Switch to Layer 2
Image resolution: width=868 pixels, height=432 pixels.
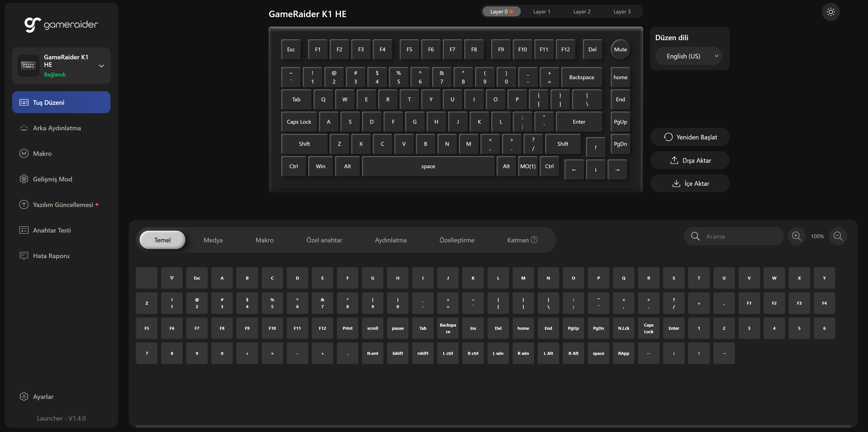click(x=581, y=12)
